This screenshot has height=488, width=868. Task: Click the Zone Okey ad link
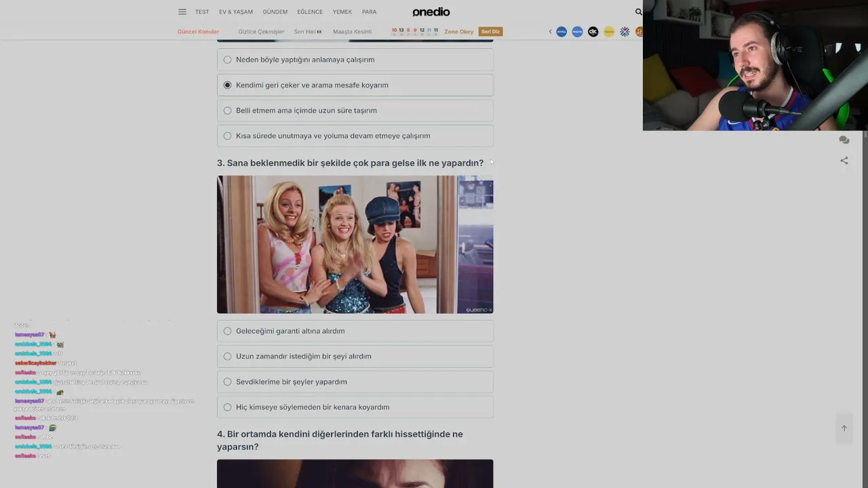(459, 32)
